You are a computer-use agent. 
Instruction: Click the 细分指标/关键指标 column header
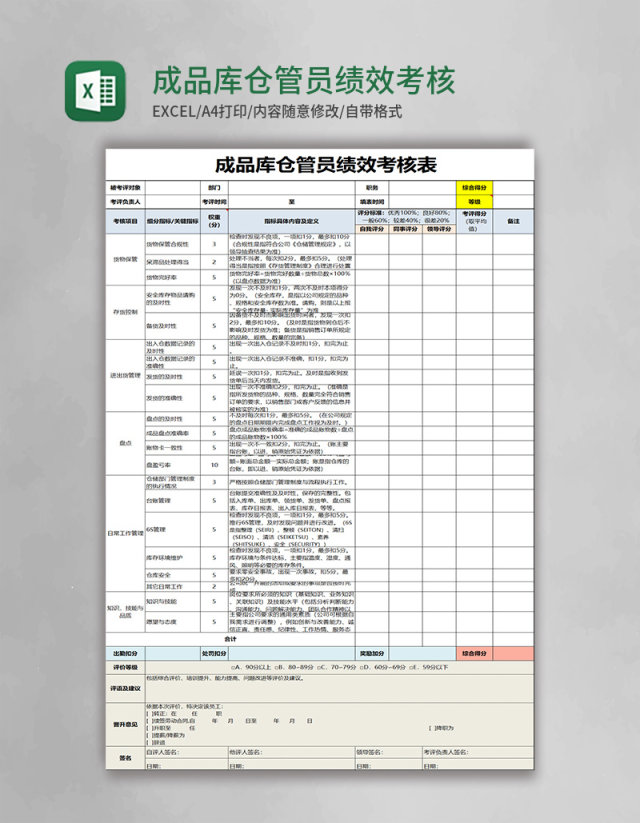(173, 221)
